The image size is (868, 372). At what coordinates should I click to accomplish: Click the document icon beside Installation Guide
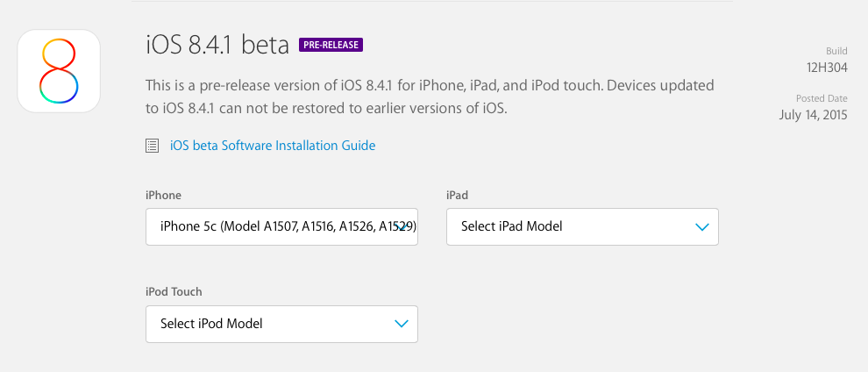coord(152,146)
